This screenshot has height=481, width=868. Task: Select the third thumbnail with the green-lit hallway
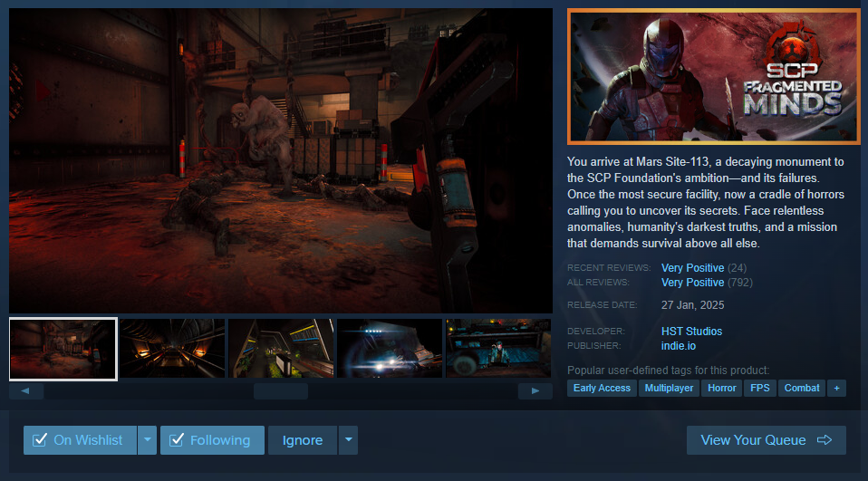pos(281,348)
